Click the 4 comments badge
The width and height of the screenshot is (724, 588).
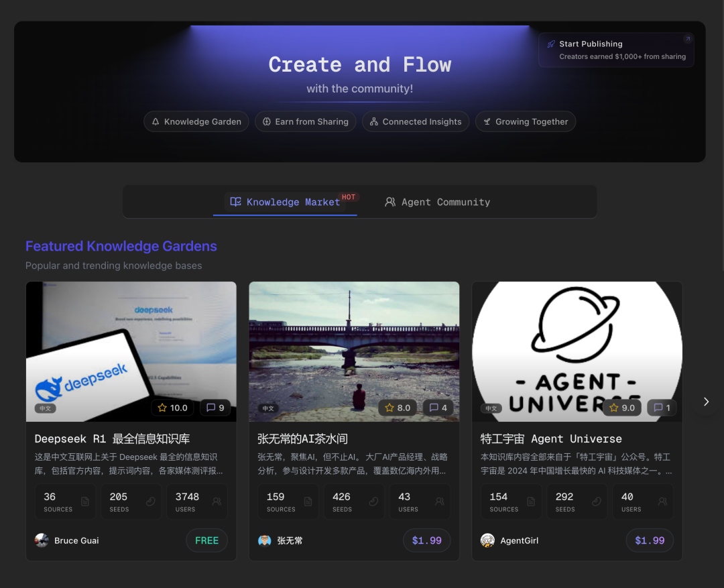click(438, 408)
